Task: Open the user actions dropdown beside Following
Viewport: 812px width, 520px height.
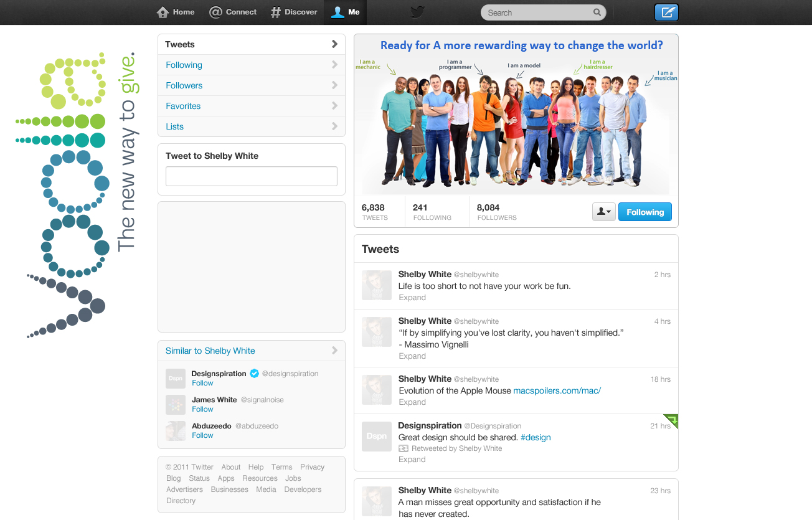Action: point(603,212)
